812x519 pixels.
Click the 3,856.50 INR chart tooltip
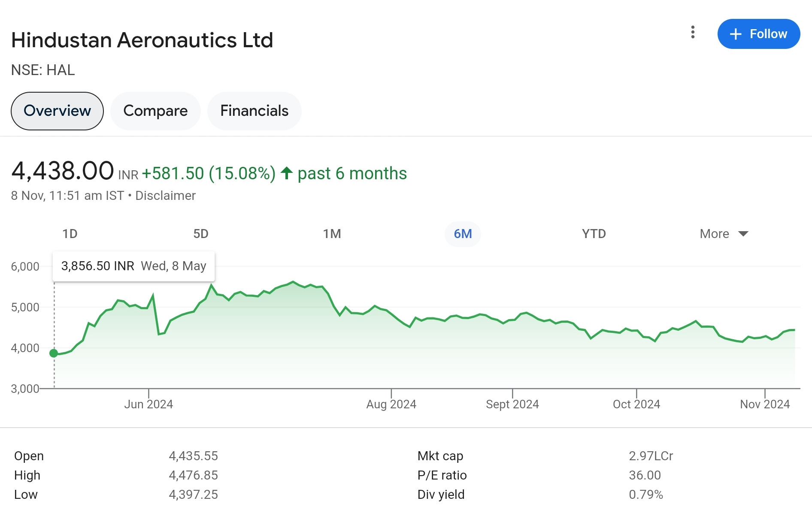[x=133, y=266]
